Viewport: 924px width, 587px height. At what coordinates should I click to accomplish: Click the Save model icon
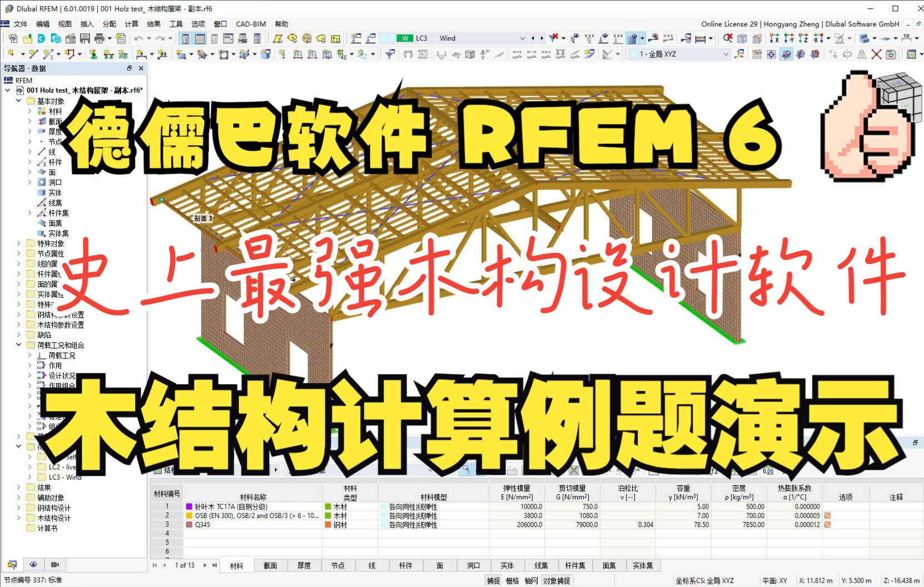85,38
